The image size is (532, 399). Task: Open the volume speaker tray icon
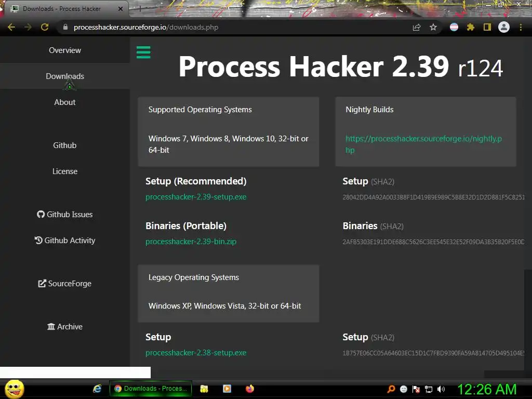coord(441,389)
